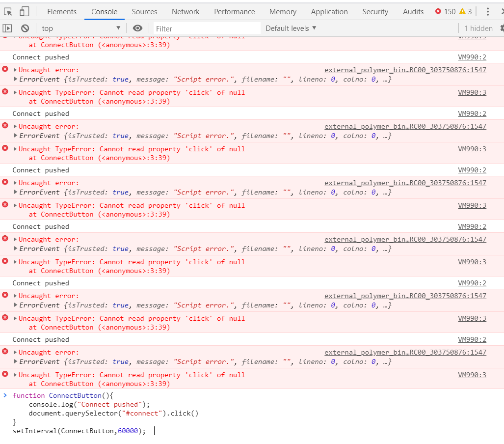This screenshot has height=444, width=504.
Task: Expand the topmost fully visible ErrorEvent object
Action: click(15, 79)
